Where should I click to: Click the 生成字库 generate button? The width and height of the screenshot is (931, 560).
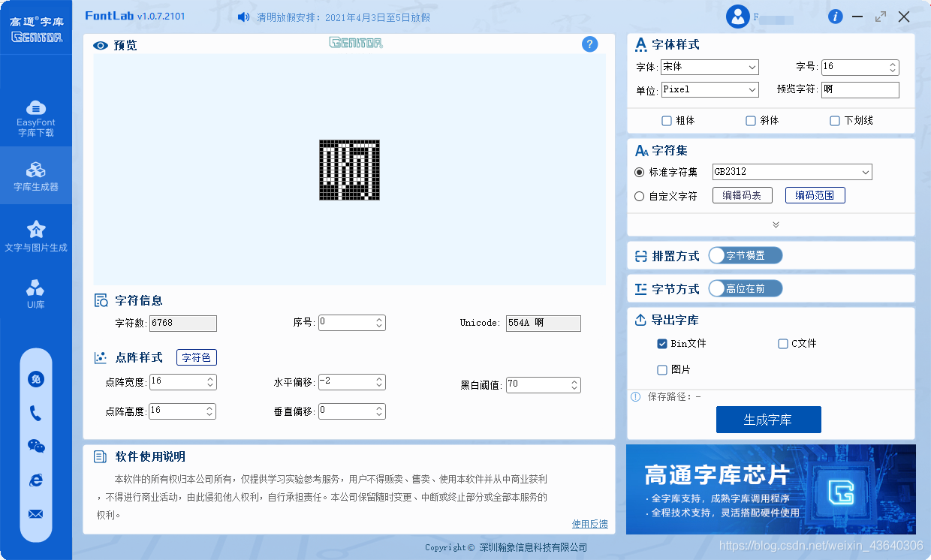[x=768, y=420]
